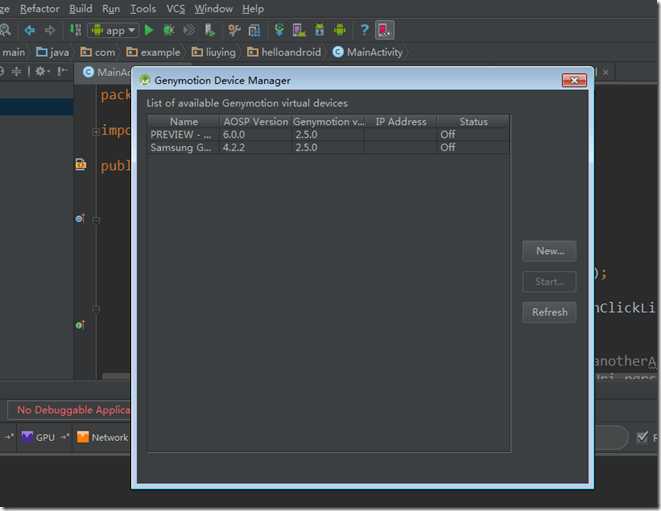661x511 pixels.
Task: Click the green gutter marker icon
Action: (80, 325)
